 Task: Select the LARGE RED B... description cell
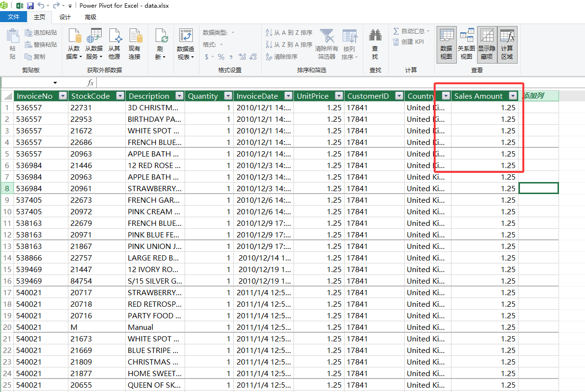(155, 258)
